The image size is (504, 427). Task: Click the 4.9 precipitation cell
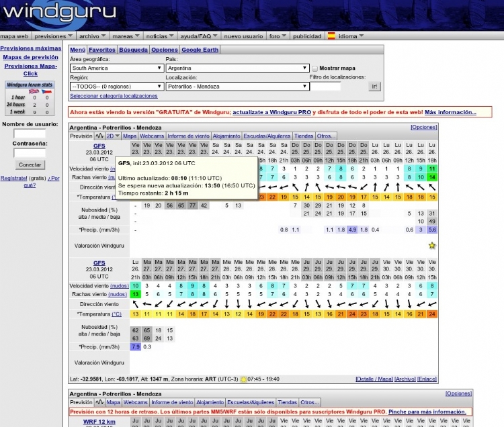352,230
